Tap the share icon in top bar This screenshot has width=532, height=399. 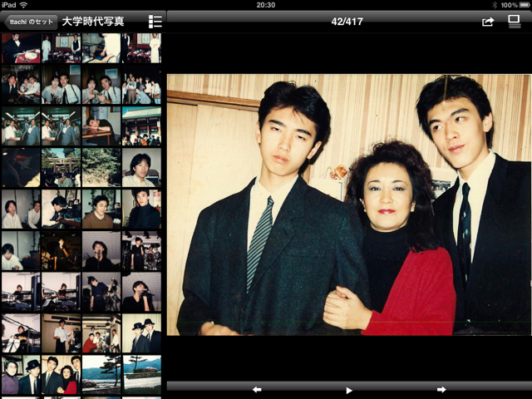coord(487,22)
